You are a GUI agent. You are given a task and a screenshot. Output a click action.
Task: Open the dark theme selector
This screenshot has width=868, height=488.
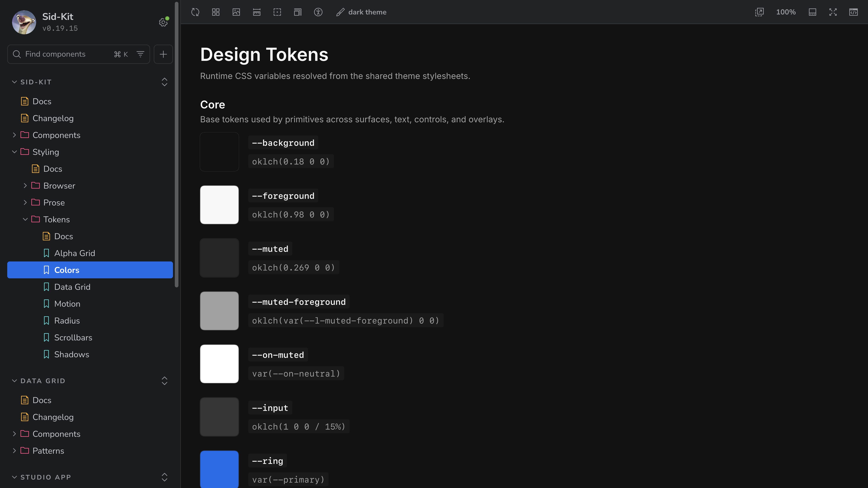pos(361,12)
